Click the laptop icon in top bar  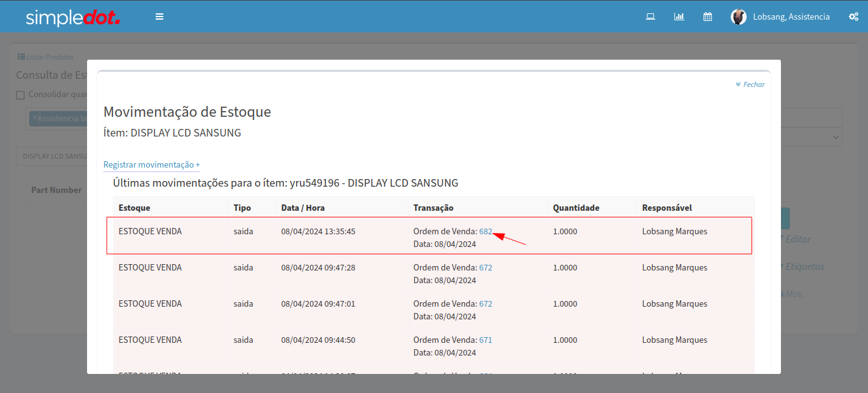tap(650, 17)
